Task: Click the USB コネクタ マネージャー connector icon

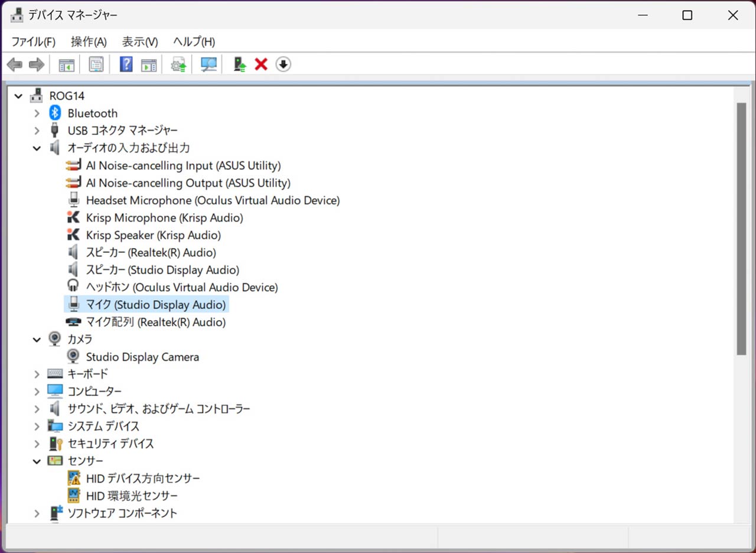Action: [x=55, y=130]
